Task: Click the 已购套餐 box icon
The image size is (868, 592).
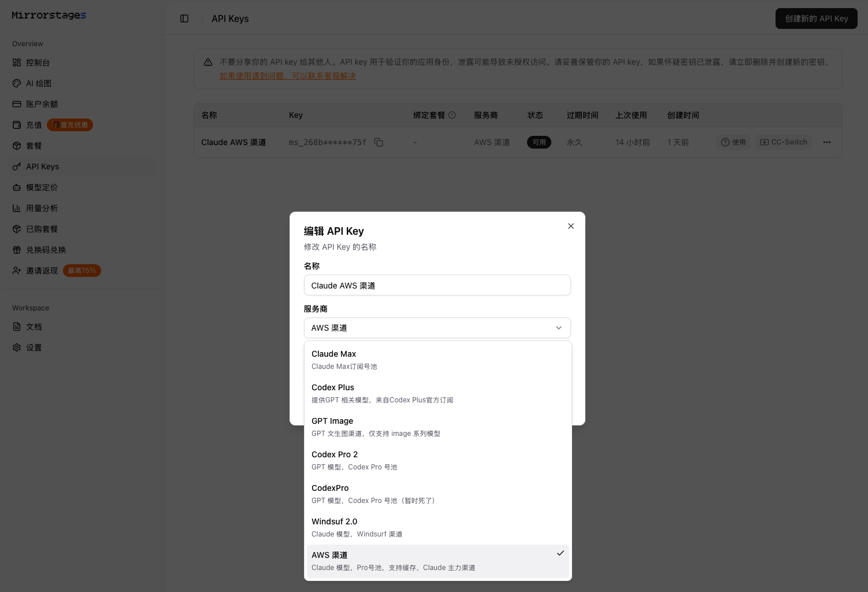Action: (x=17, y=229)
